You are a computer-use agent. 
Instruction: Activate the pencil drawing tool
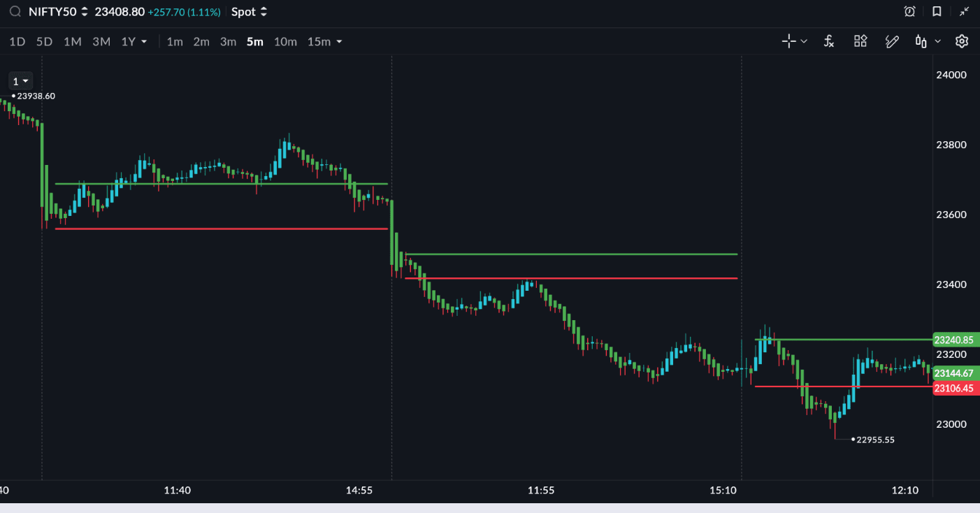click(x=892, y=41)
